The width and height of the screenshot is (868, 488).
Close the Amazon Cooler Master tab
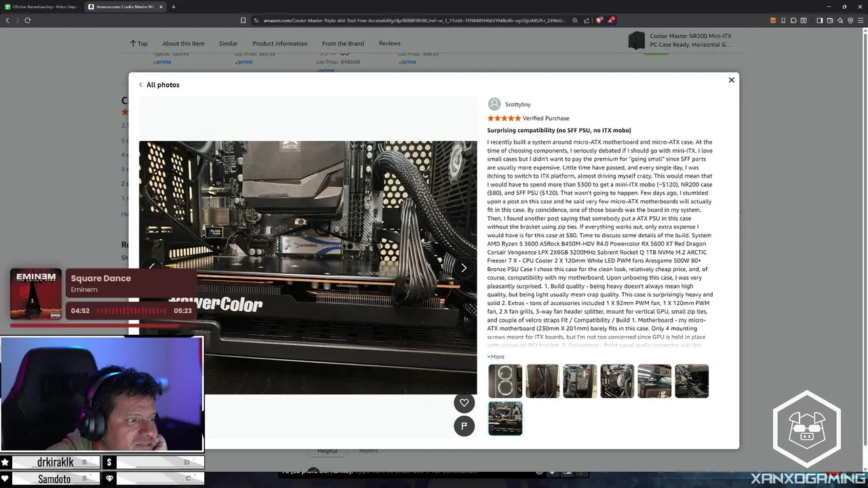tap(161, 7)
